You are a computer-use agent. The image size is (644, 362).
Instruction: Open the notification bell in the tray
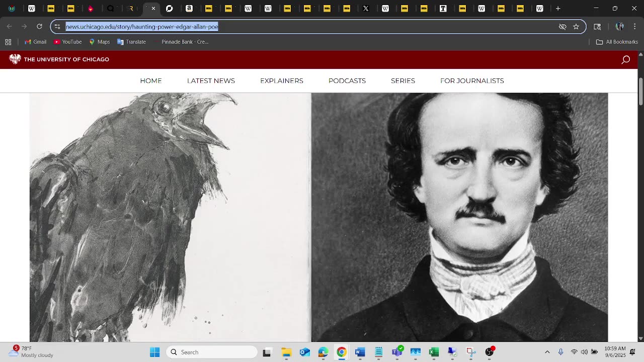click(x=632, y=352)
